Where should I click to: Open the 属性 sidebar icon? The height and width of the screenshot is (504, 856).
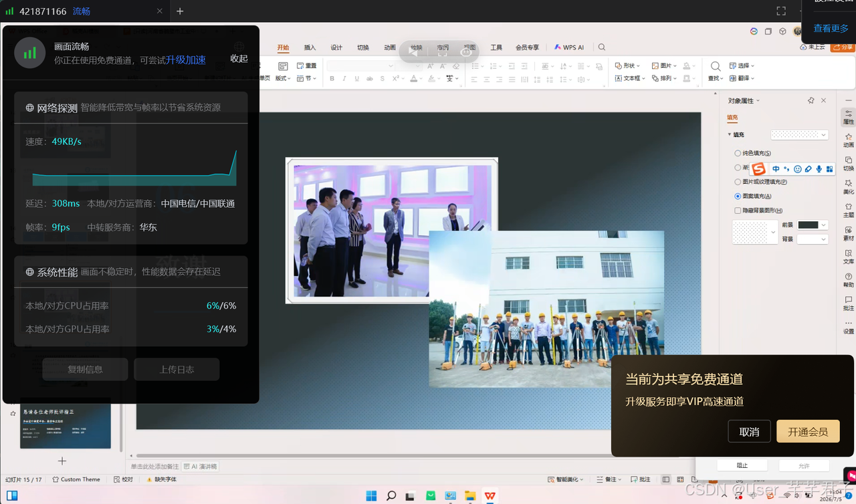click(x=849, y=116)
